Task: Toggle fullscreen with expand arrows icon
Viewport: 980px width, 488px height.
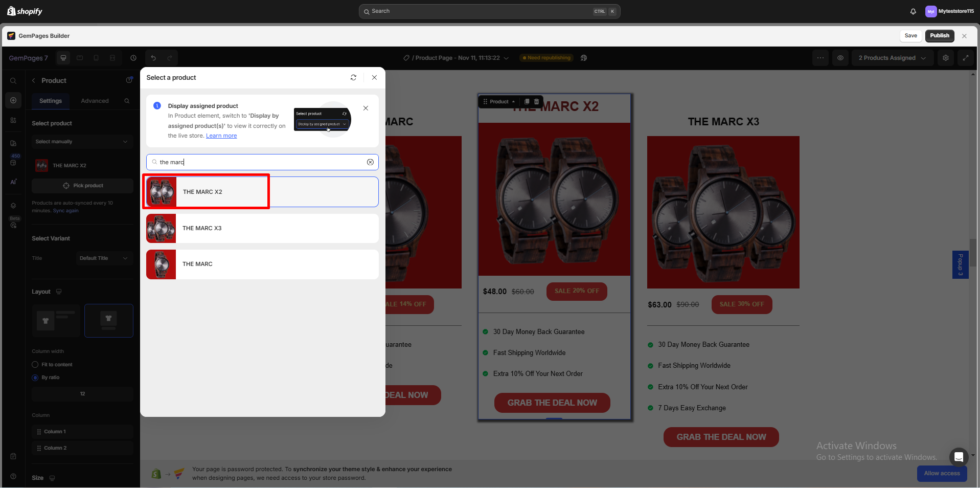Action: tap(966, 58)
